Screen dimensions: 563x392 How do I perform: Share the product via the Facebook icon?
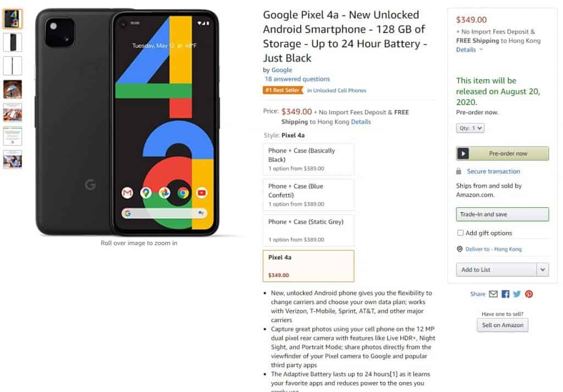505,294
